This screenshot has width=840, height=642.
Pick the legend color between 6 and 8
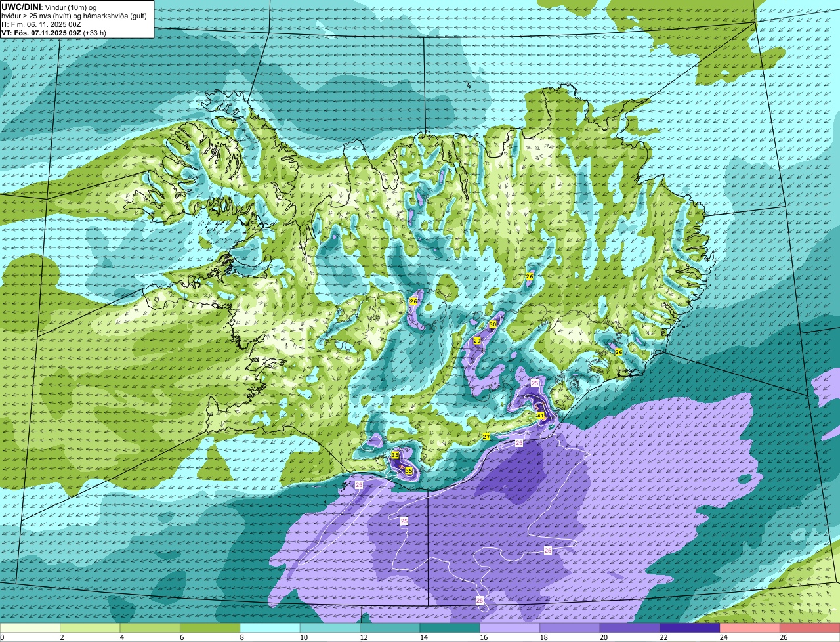210,628
